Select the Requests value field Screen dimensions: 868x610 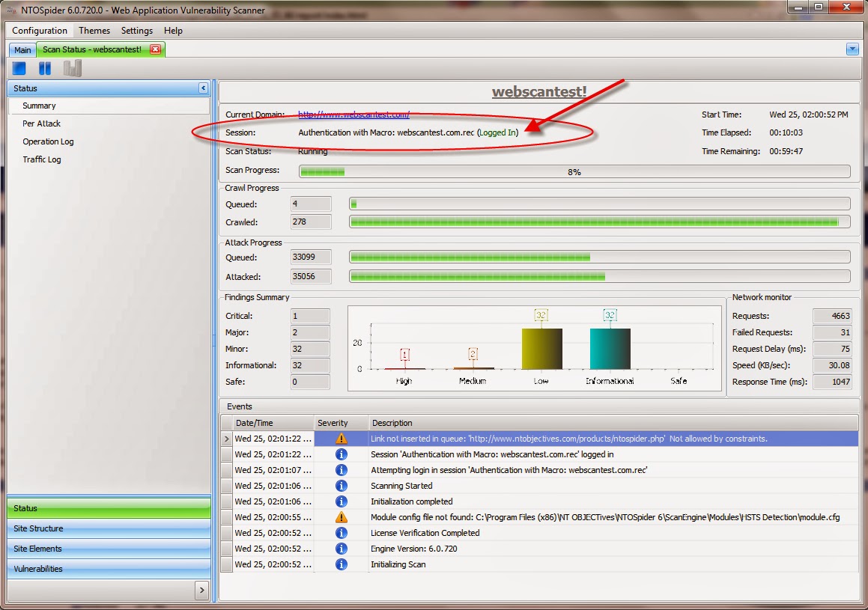832,316
